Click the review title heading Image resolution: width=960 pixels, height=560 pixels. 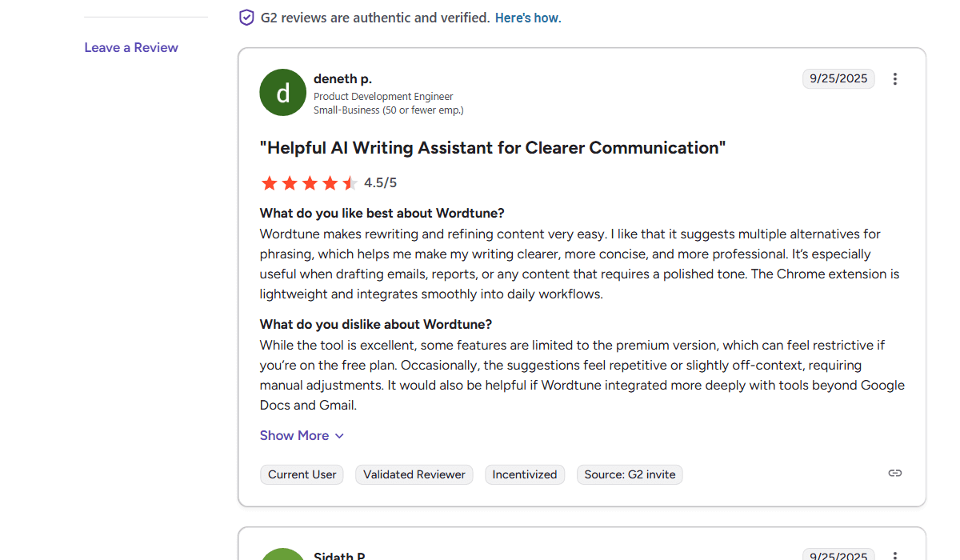pyautogui.click(x=493, y=148)
